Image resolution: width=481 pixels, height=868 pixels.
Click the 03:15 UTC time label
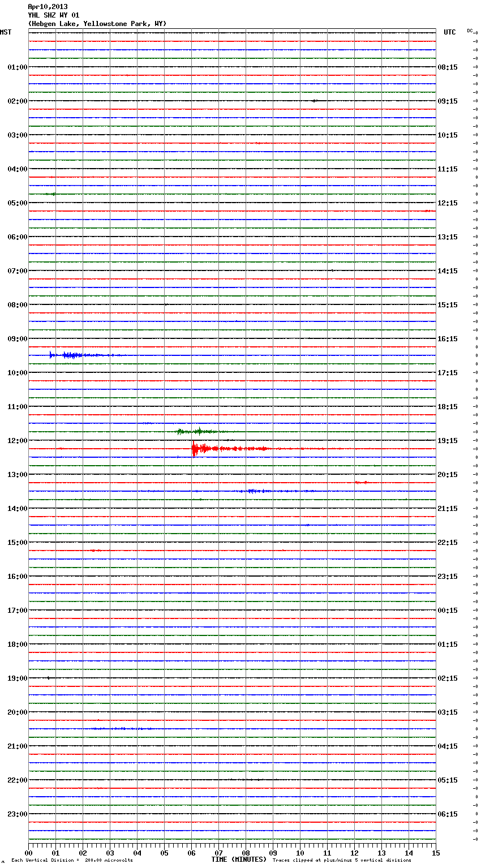(448, 712)
